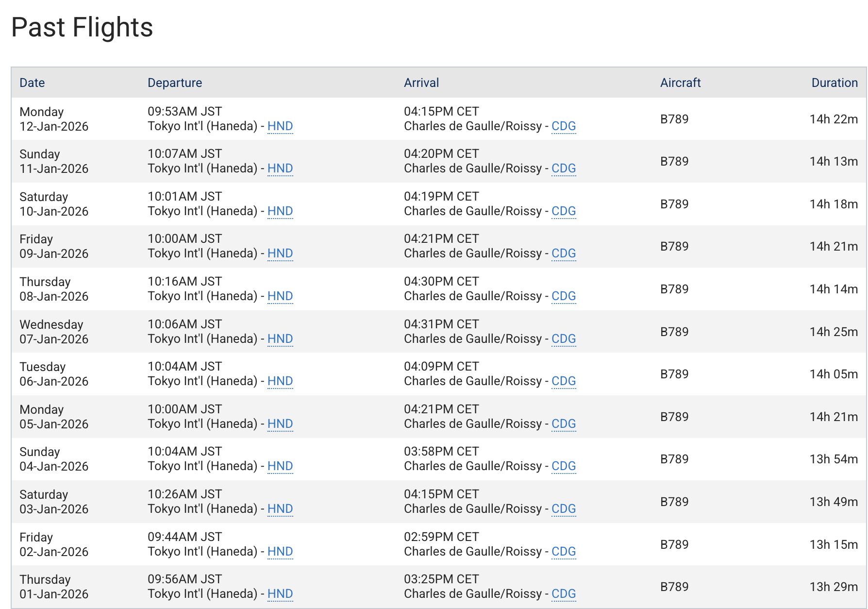The height and width of the screenshot is (609, 868).
Task: Click HND link on Wednesday 07-Jan-2026 row
Action: pyautogui.click(x=280, y=339)
